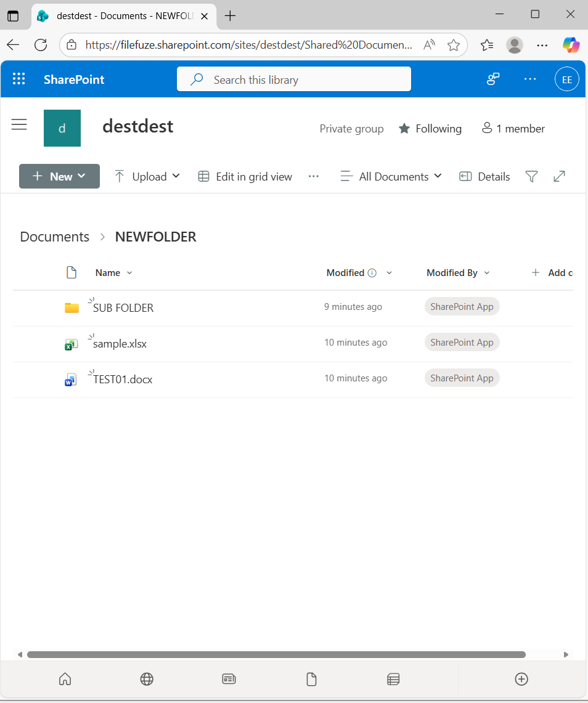
Task: Click the SharePoint home link
Action: tap(73, 79)
